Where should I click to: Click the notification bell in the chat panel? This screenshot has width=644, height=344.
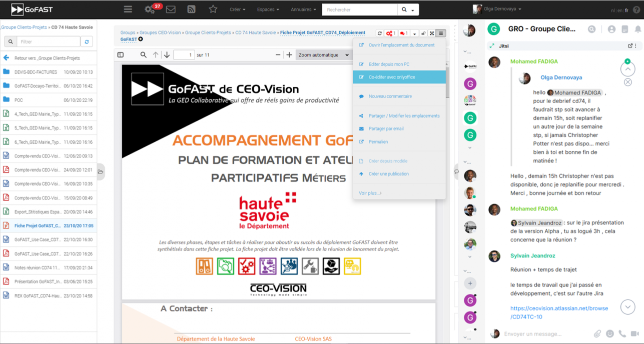click(638, 29)
